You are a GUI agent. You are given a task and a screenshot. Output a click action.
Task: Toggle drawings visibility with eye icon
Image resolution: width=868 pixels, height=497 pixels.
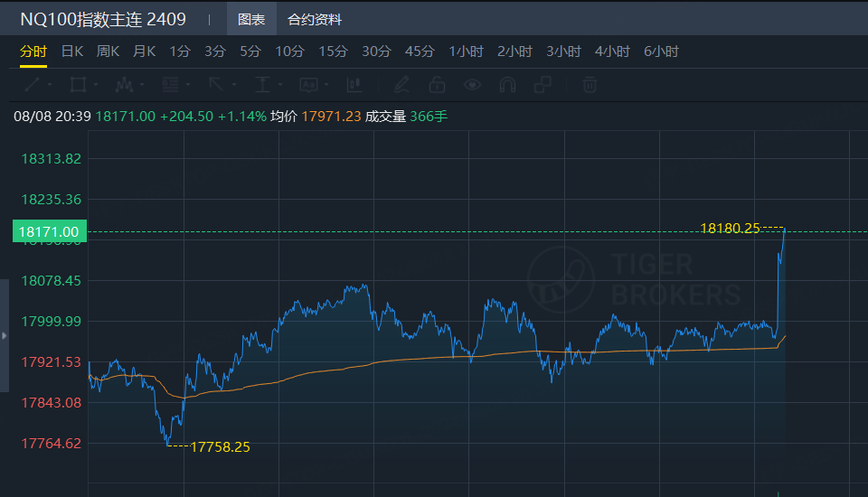(x=472, y=85)
